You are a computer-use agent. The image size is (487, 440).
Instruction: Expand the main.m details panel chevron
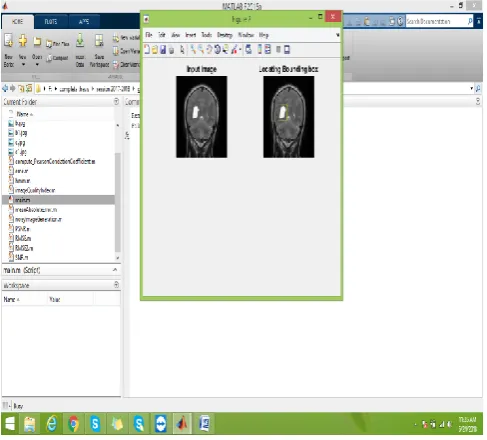click(115, 269)
